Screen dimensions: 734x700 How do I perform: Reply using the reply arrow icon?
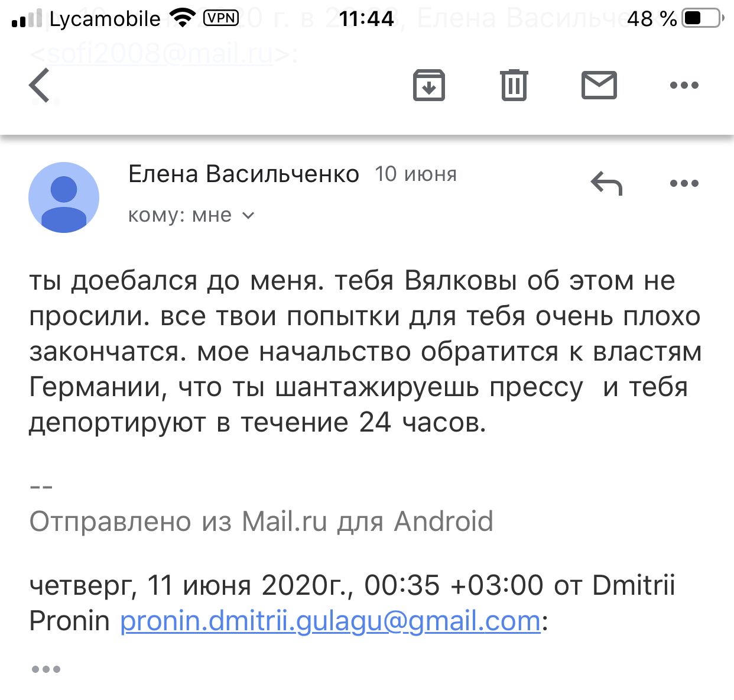(606, 183)
